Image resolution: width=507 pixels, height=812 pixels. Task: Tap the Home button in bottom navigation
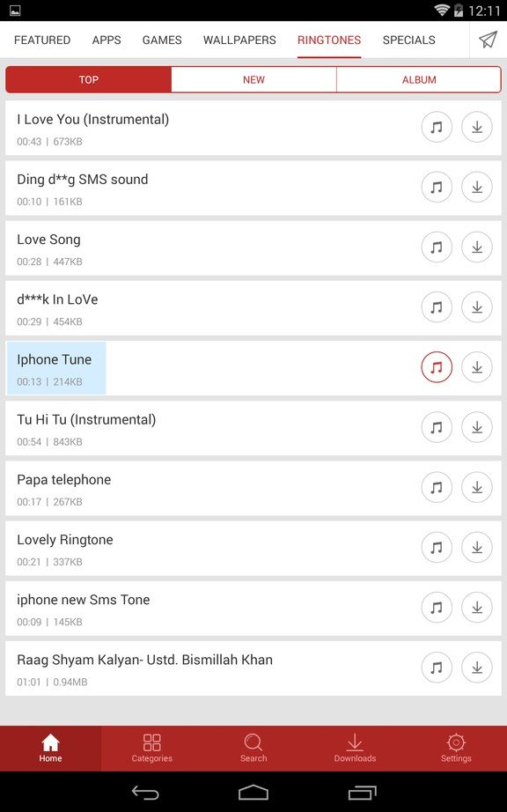coord(50,748)
